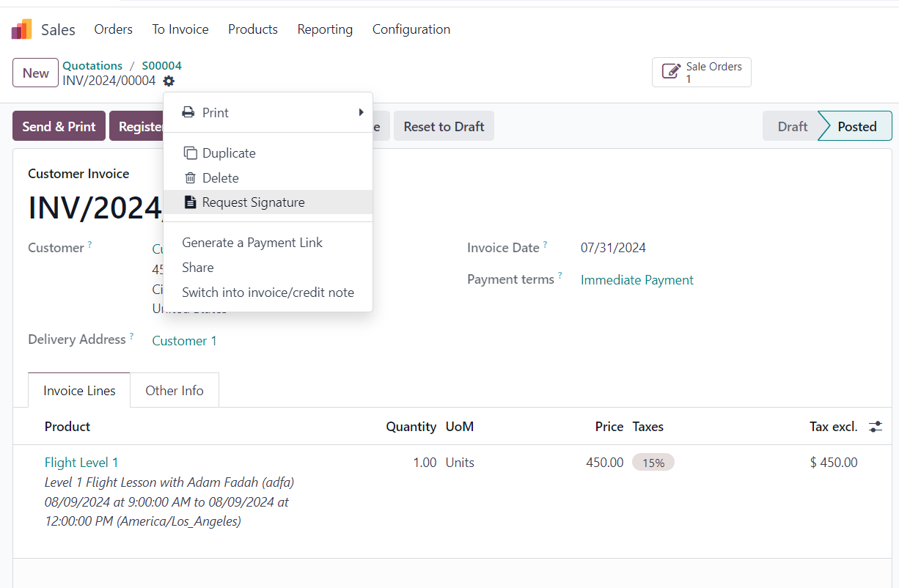This screenshot has height=588, width=899.
Task: Click the 15% tax tag
Action: 653,463
